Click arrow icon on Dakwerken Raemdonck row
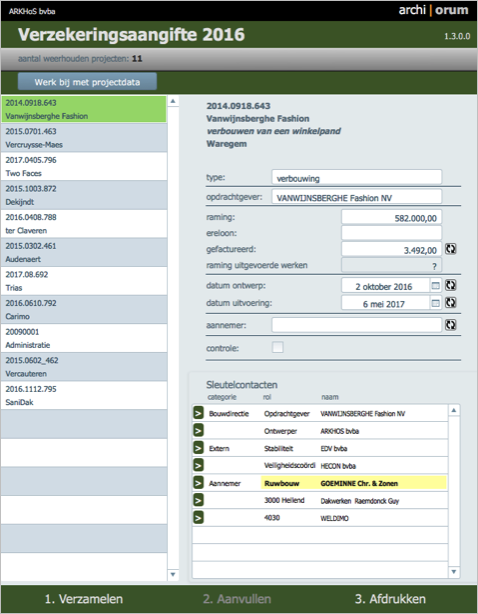The image size is (478, 614). coord(198,500)
